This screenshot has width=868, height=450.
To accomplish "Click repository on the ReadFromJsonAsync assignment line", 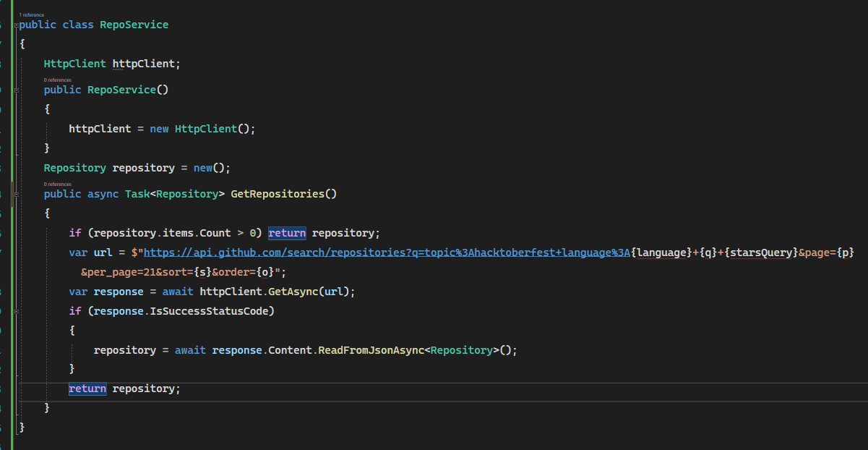I will [x=125, y=350].
